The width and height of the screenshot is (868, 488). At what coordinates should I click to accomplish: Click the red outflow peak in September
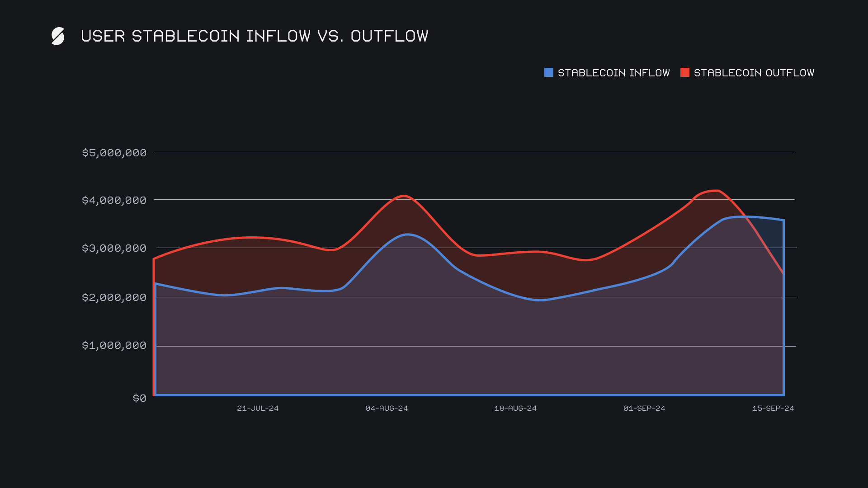(717, 191)
